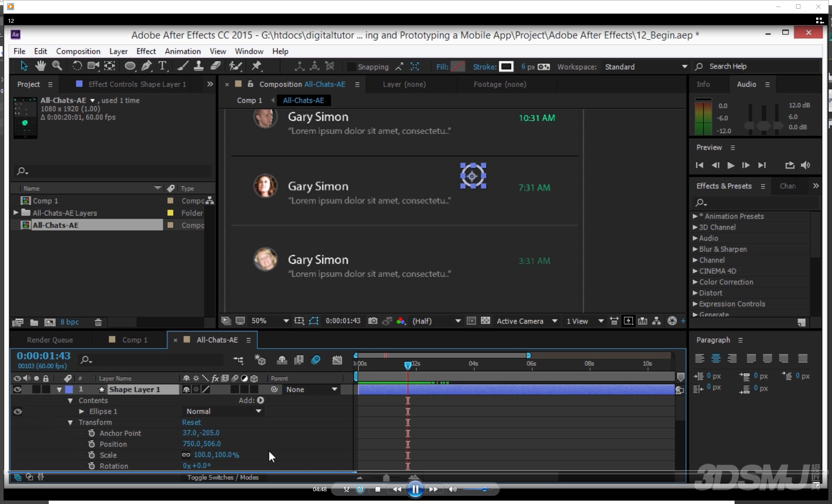Left align text in Paragraph panel
The height and width of the screenshot is (504, 832).
(700, 358)
